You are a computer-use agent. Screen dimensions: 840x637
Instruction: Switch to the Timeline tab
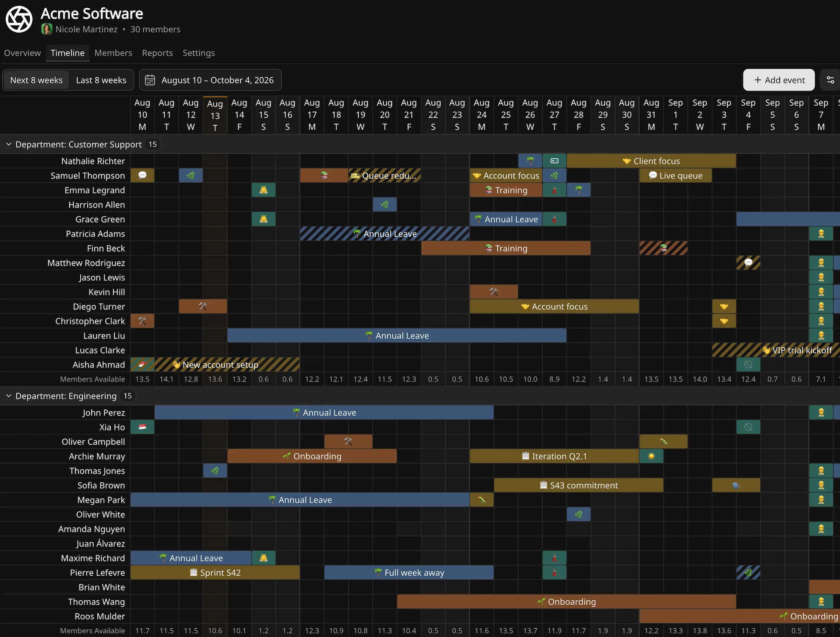click(x=68, y=53)
